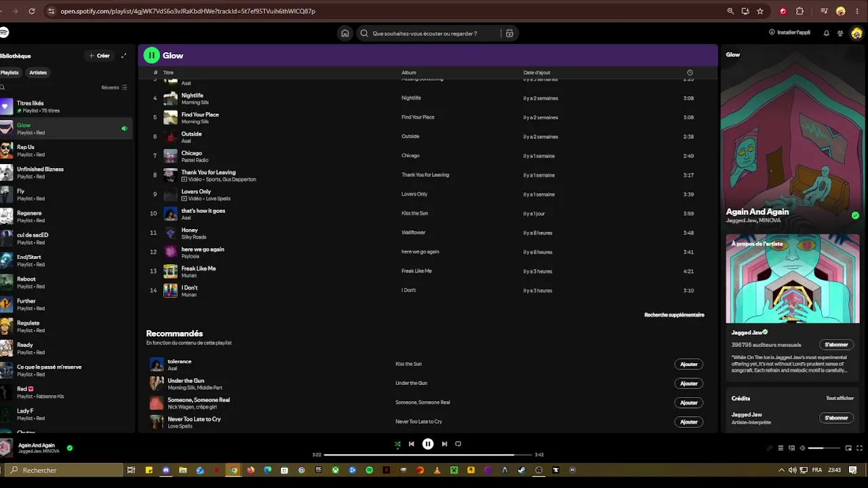Filter library by Artistes
This screenshot has height=488, width=868.
pos(38,73)
